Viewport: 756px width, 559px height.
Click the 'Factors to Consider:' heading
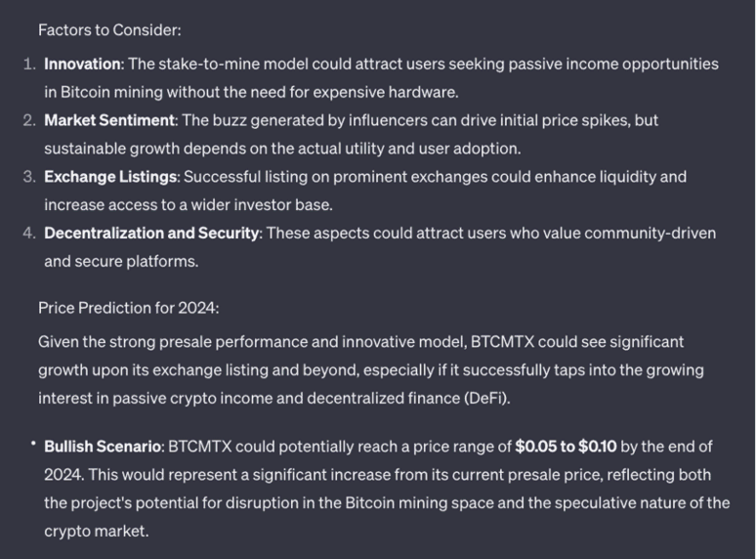coord(109,30)
